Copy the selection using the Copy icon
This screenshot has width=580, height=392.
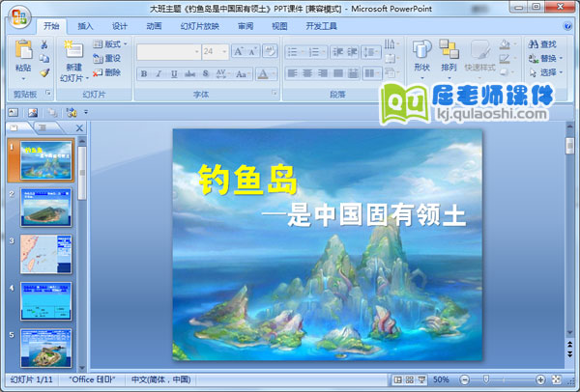click(44, 58)
